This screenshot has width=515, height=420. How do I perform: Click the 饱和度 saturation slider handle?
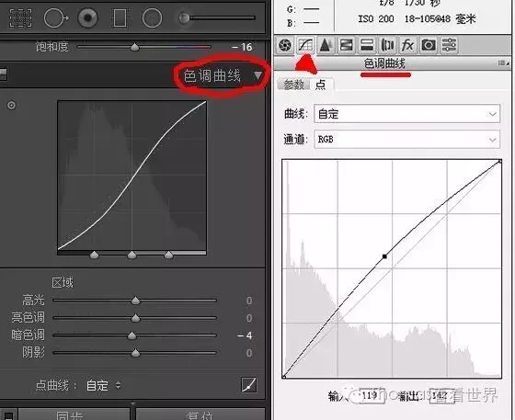pos(134,47)
